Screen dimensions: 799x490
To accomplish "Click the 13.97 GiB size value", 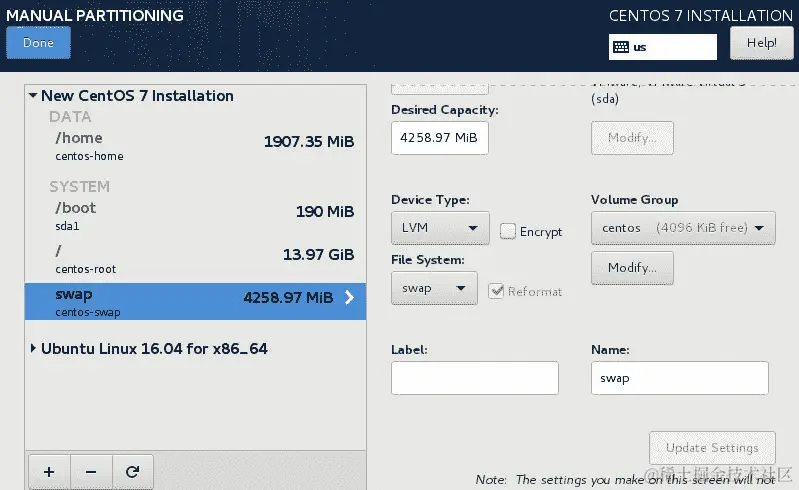I will 318,254.
